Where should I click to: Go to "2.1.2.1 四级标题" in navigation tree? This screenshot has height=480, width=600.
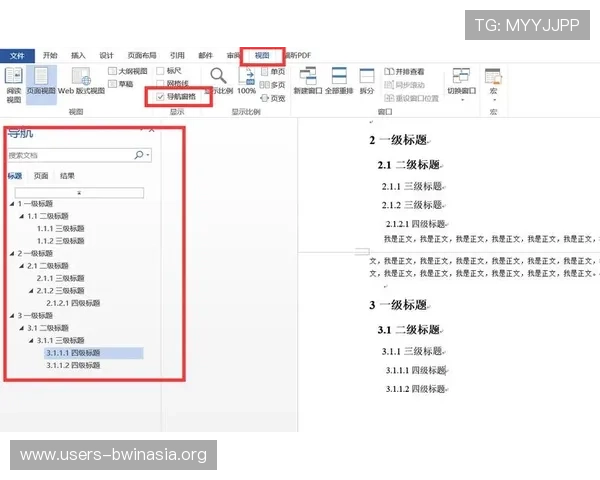pyautogui.click(x=73, y=303)
